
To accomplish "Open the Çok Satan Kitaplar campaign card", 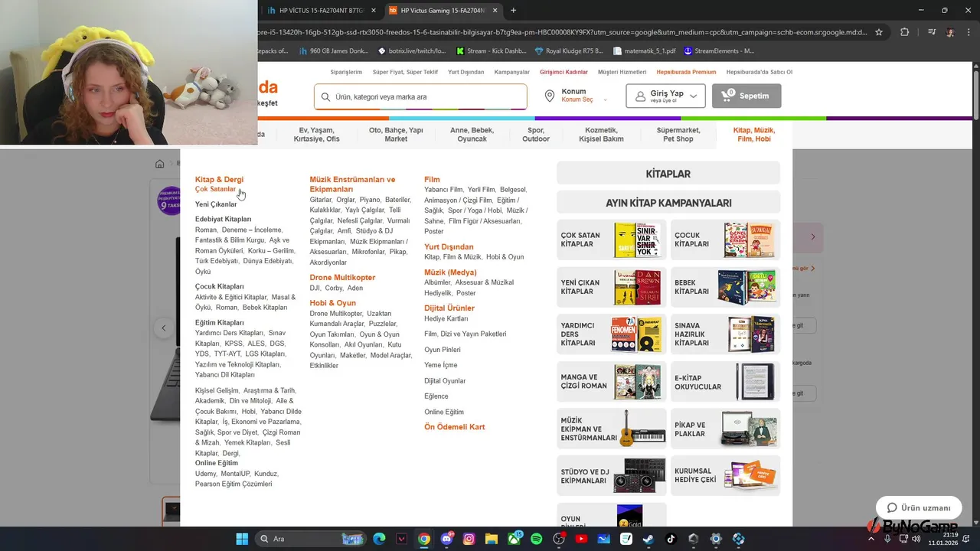I will pyautogui.click(x=611, y=240).
